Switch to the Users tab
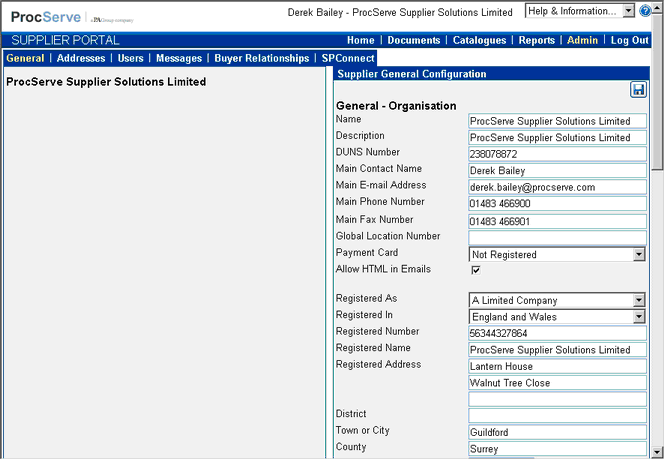 (130, 58)
